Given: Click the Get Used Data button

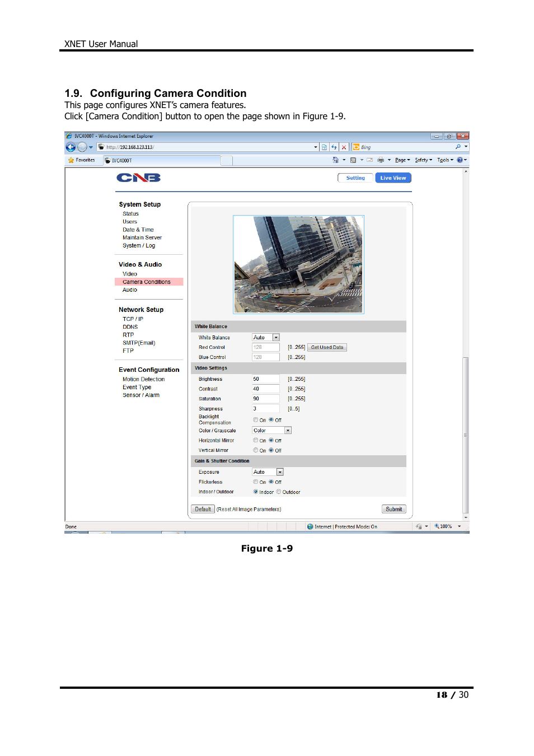Looking at the screenshot, I should pos(327,347).
